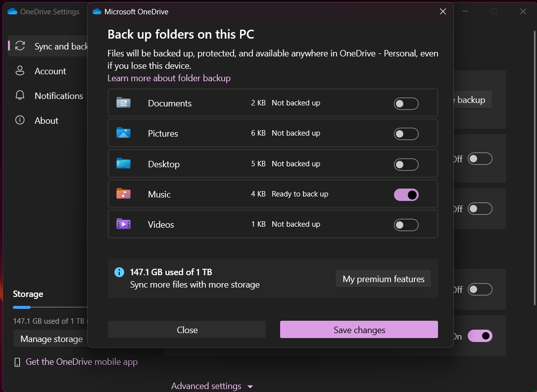The width and height of the screenshot is (537, 392).
Task: Click the Pictures row 'Not backed up' status
Action: pyautogui.click(x=296, y=133)
